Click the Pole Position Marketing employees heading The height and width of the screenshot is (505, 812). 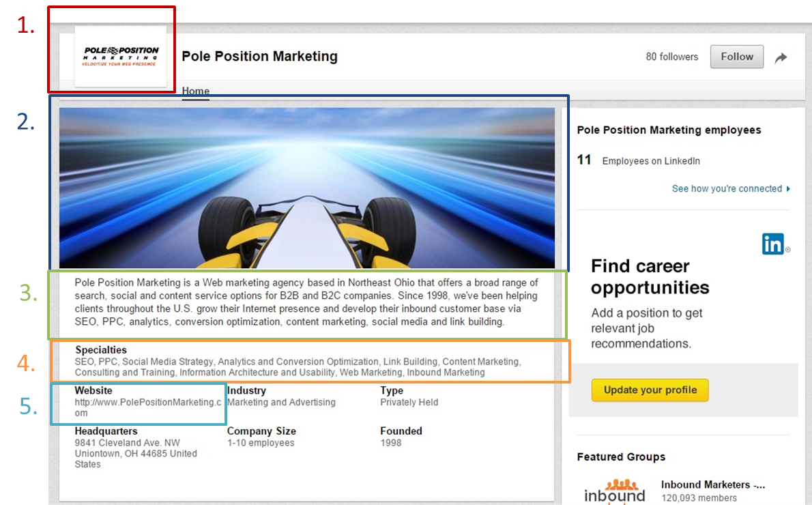(x=669, y=130)
